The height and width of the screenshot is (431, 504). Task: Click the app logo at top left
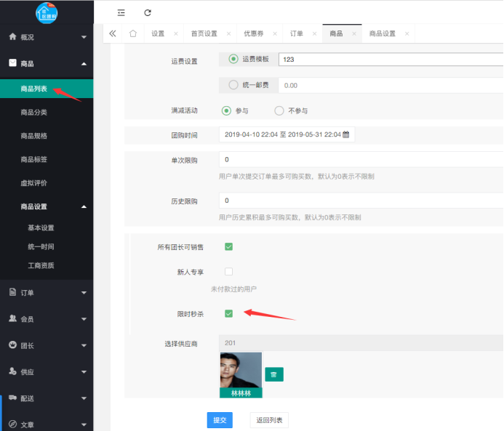(x=46, y=12)
